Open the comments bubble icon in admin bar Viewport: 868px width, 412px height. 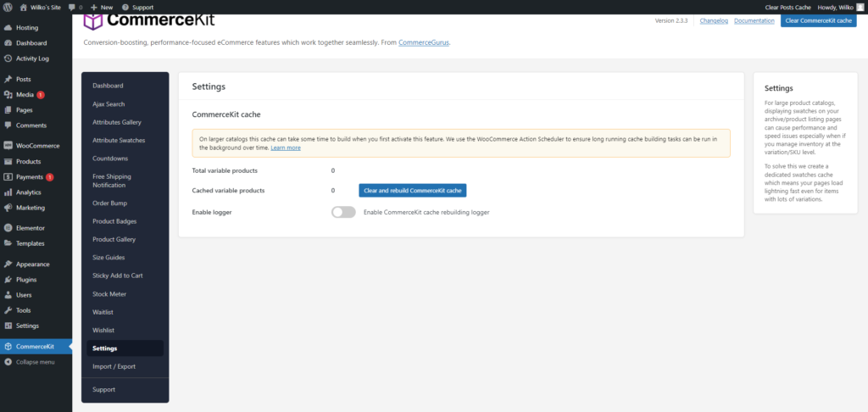click(72, 8)
